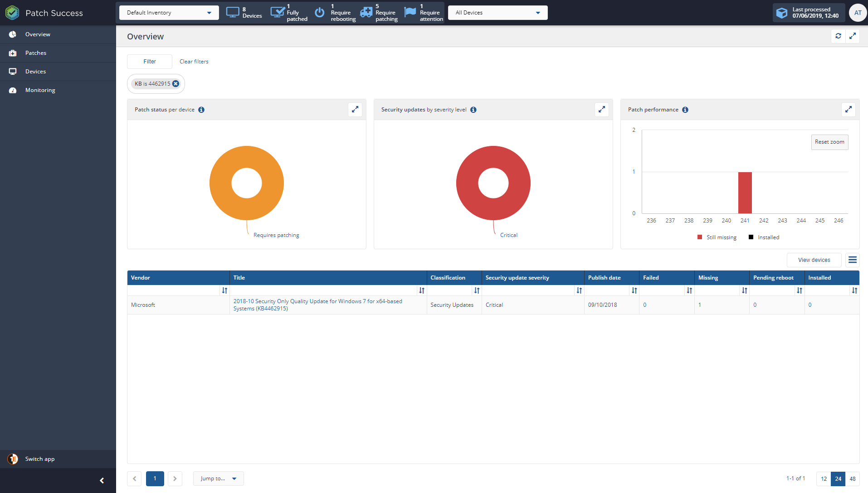The width and height of the screenshot is (868, 493).
Task: Sort by the Pending reboot column
Action: pyautogui.click(x=800, y=290)
